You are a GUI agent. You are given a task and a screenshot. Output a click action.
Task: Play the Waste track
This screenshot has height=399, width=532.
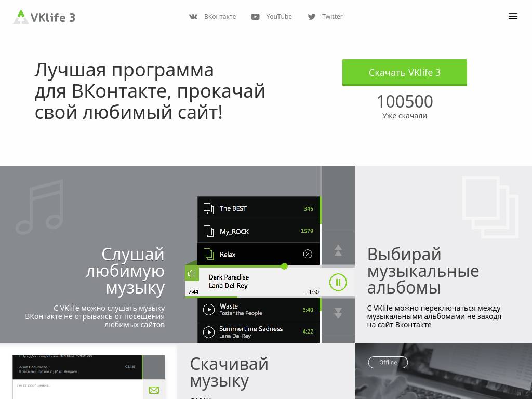click(x=209, y=310)
